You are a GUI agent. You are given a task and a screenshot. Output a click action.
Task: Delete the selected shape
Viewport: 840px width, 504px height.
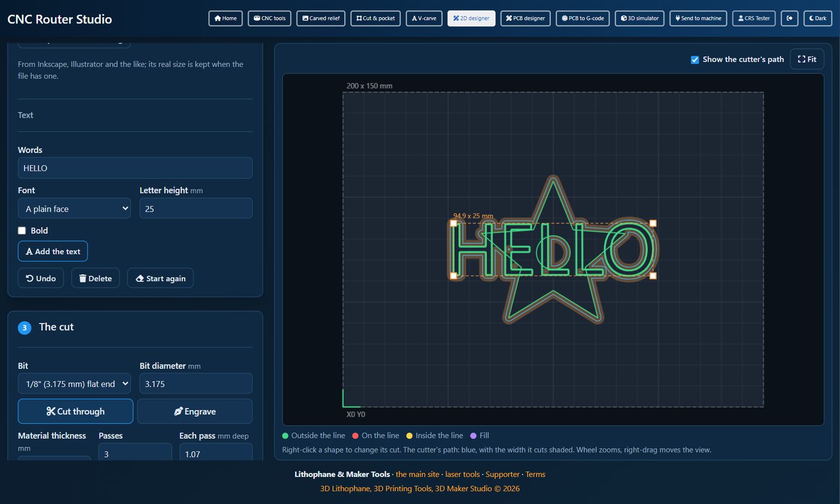click(95, 278)
